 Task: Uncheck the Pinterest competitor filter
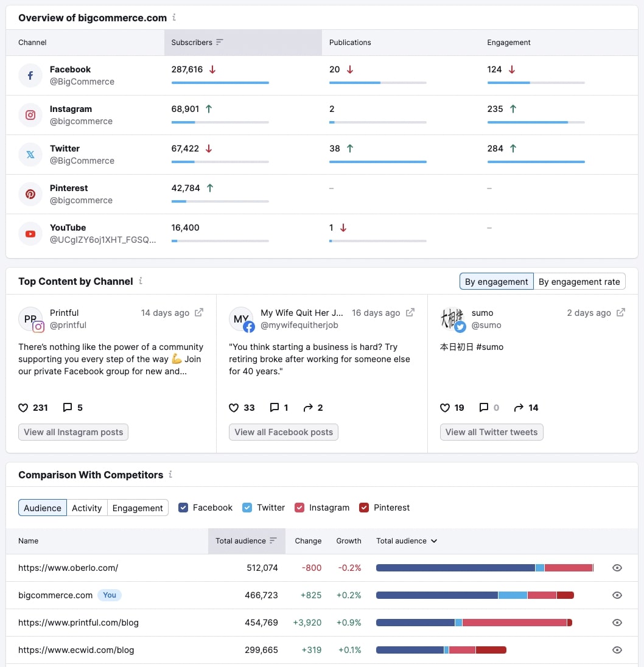pos(363,507)
